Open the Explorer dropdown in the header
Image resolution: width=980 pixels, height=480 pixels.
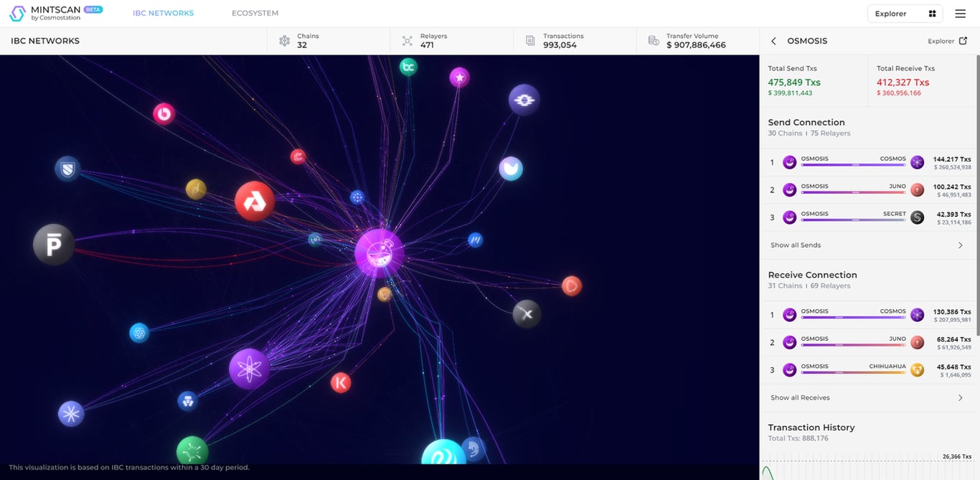point(906,14)
